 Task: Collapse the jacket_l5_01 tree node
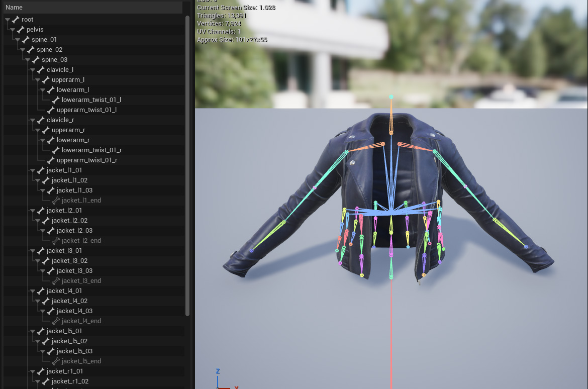pos(33,331)
